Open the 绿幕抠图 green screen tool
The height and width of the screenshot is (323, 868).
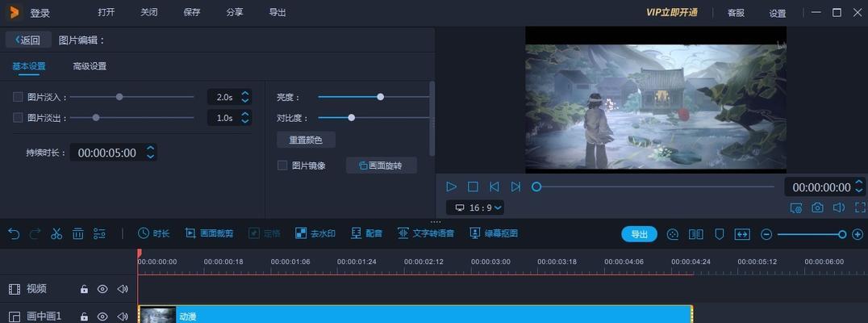[493, 234]
